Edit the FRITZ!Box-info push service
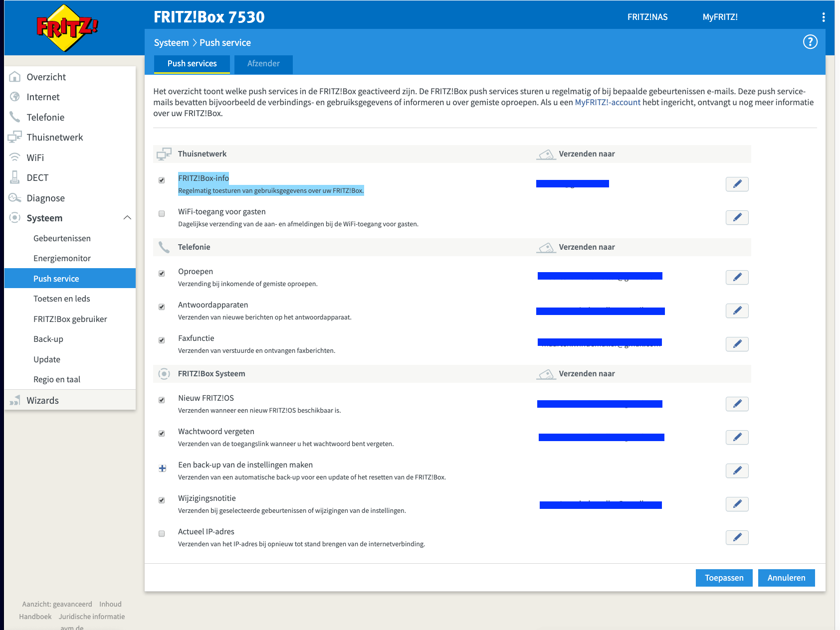 tap(737, 184)
